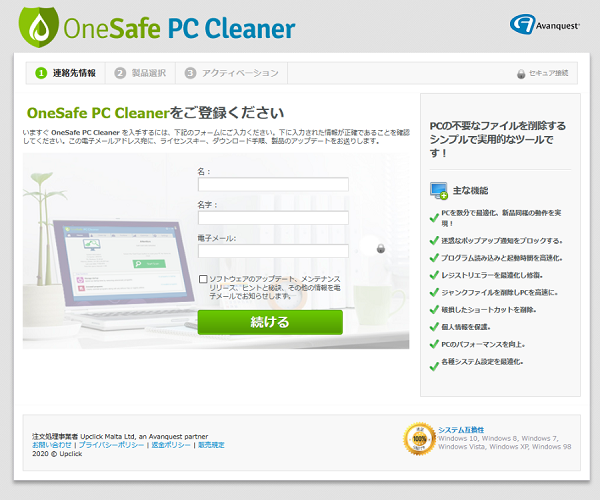
Task: Focus the 名 first name field
Action: (273, 184)
